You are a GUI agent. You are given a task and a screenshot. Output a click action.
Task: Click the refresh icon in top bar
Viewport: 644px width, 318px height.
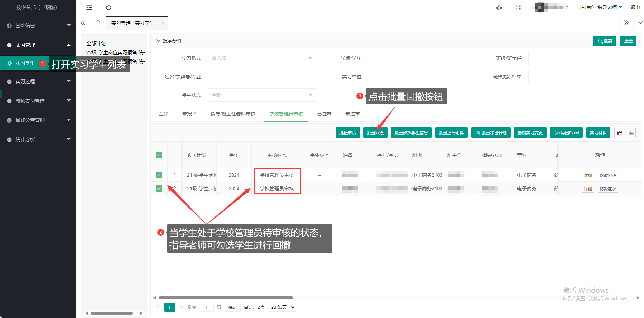[x=109, y=8]
